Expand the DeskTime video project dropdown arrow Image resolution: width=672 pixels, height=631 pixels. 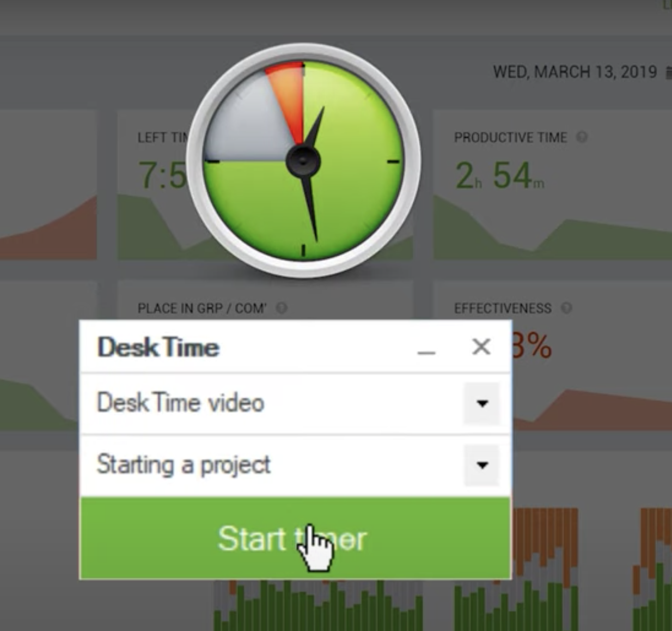pyautogui.click(x=481, y=404)
